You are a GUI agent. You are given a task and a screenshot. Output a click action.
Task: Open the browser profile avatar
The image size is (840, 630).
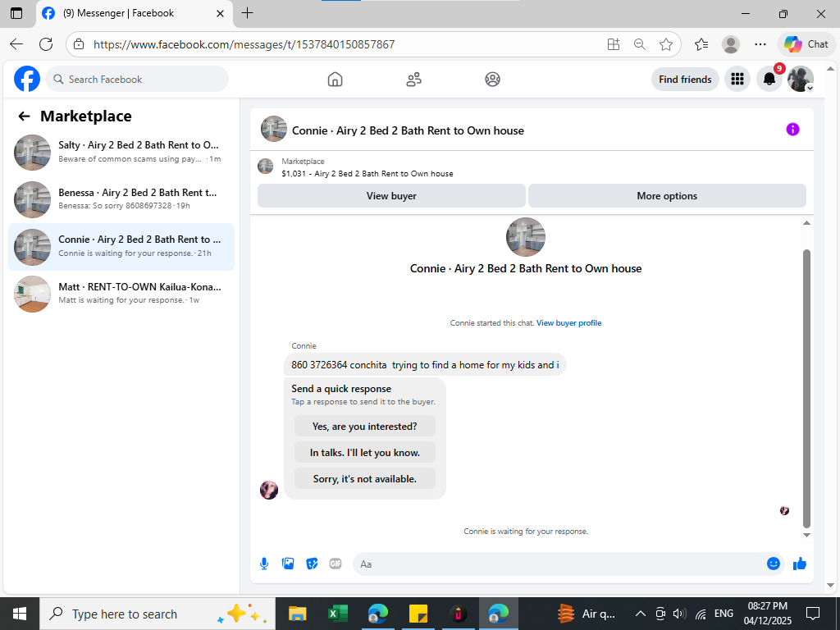click(731, 44)
